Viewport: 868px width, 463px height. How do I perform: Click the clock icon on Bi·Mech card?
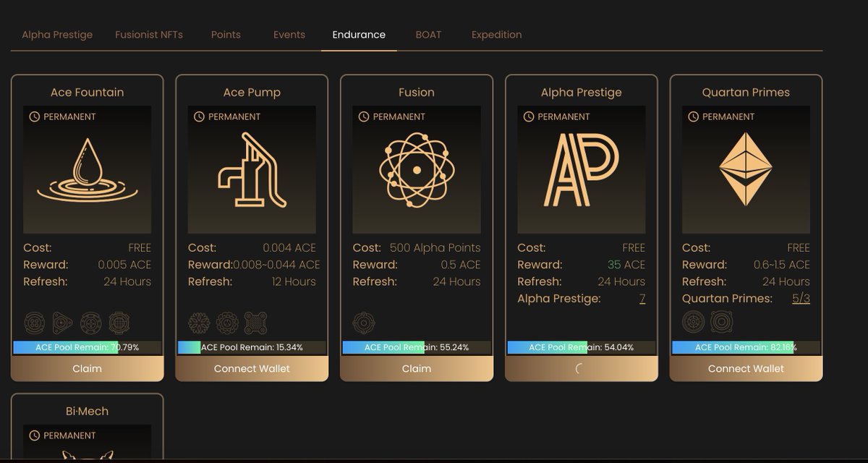point(34,436)
